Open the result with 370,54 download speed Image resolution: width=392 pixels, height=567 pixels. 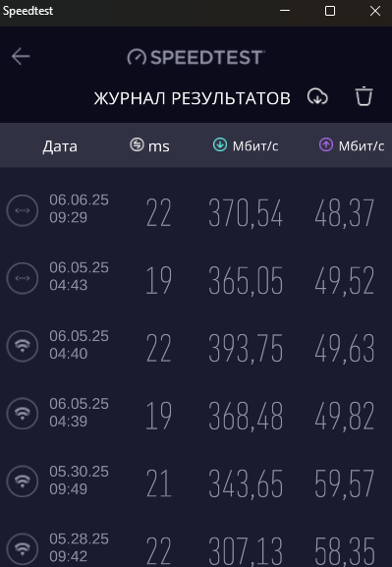tap(196, 210)
